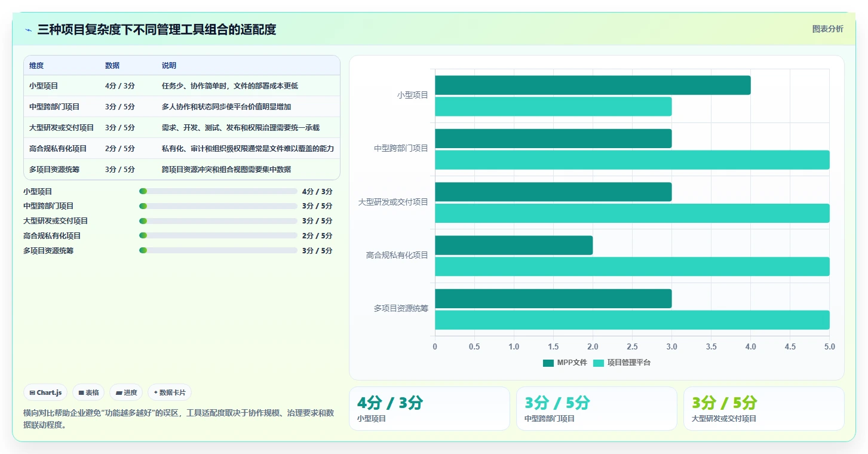The height and width of the screenshot is (454, 868).
Task: Click the 数据 column header
Action: [112, 65]
